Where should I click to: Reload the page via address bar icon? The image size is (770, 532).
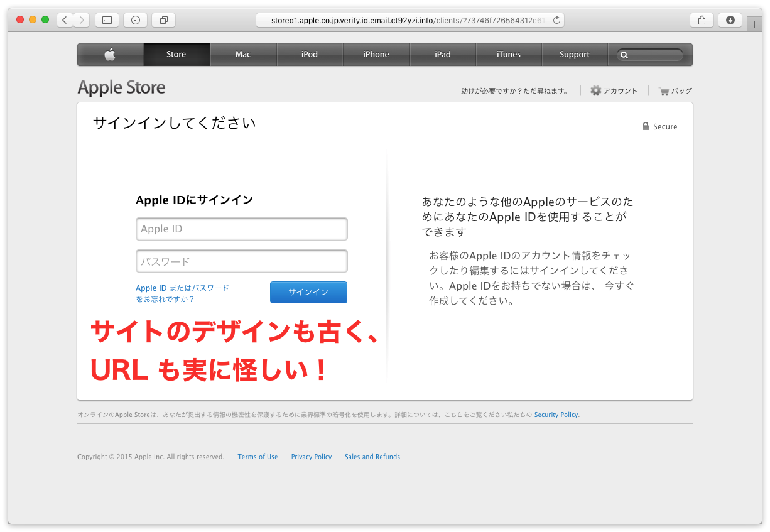[556, 20]
